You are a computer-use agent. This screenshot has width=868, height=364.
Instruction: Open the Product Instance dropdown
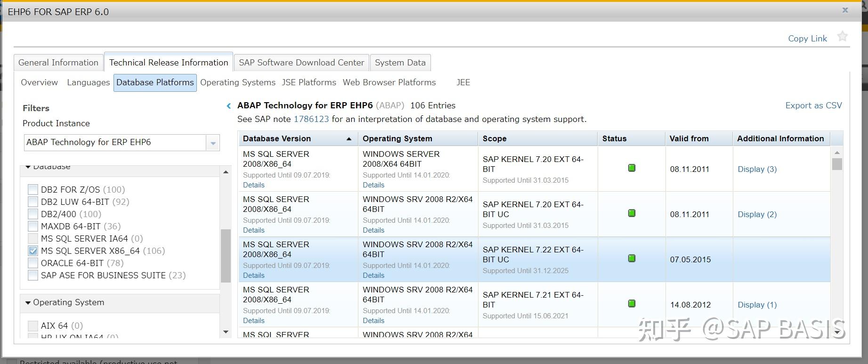pos(213,143)
